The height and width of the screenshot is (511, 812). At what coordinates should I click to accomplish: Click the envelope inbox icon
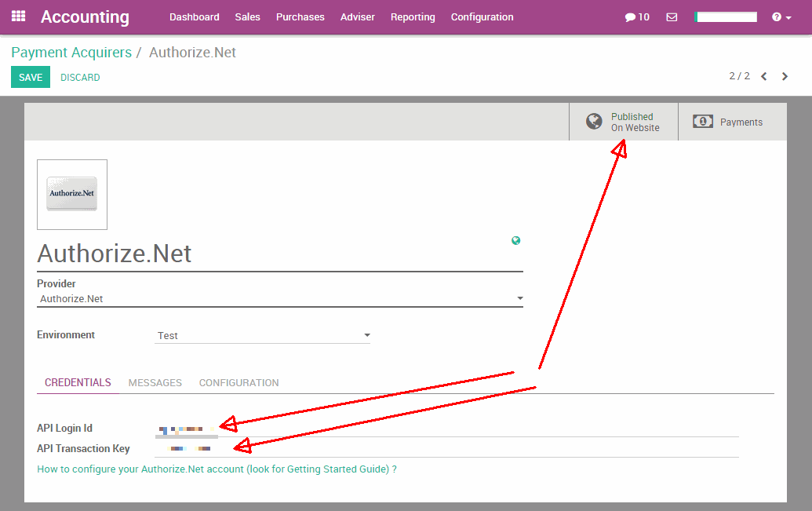(x=672, y=17)
